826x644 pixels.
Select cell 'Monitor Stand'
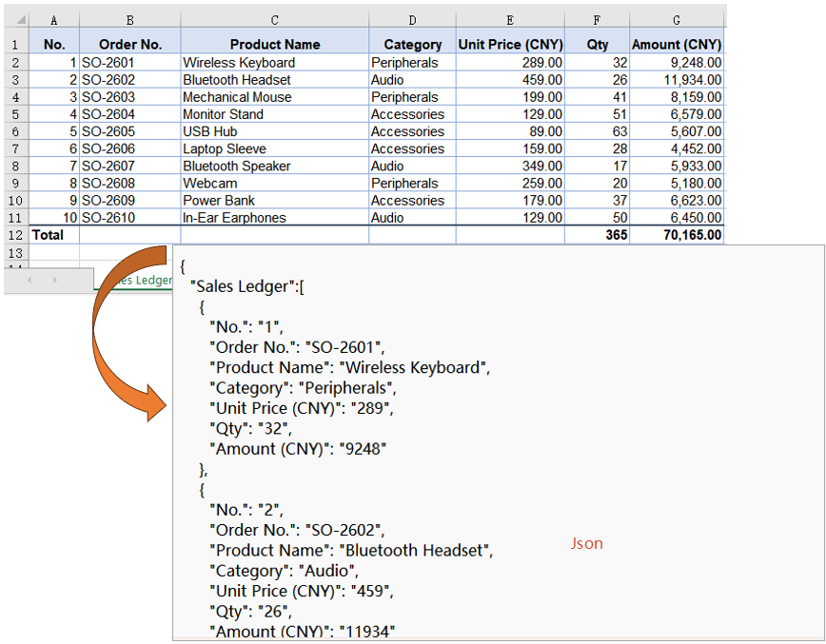274,114
